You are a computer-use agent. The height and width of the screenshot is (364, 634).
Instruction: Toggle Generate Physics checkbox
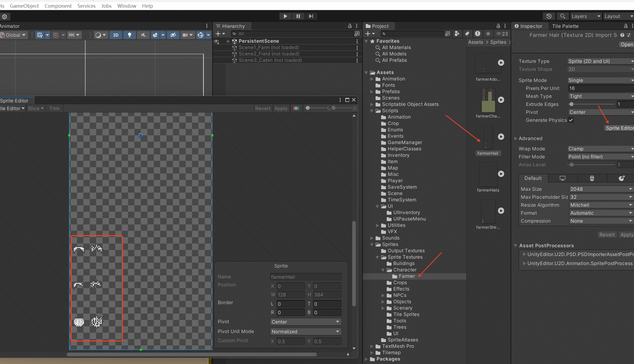point(571,120)
